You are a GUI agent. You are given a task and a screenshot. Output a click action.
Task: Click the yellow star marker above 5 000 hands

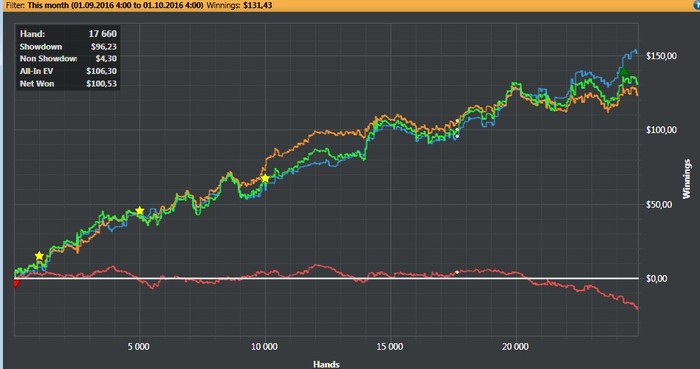140,211
